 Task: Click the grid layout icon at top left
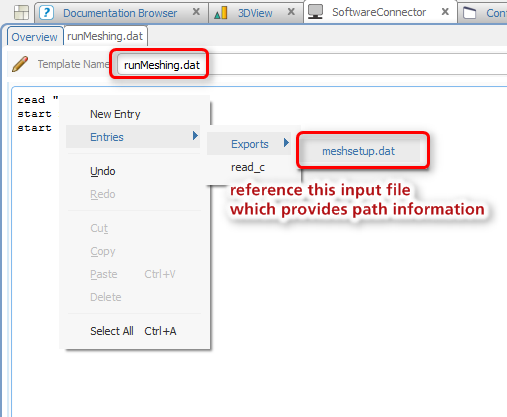coord(21,13)
